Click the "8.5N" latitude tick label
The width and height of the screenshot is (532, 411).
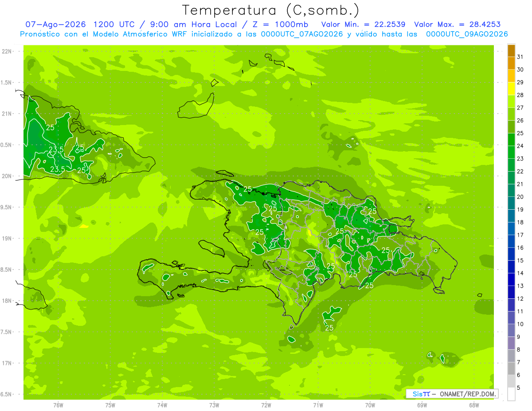(6, 270)
